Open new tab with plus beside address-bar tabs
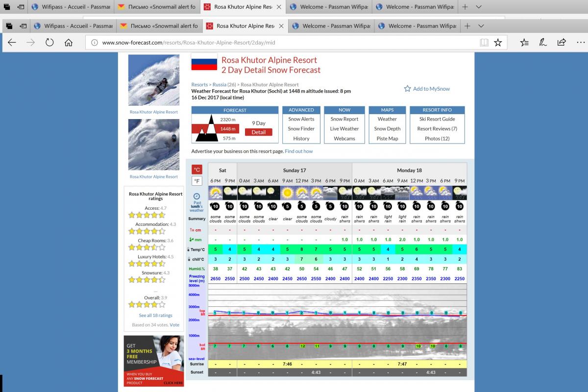588x392 pixels. pos(467,26)
